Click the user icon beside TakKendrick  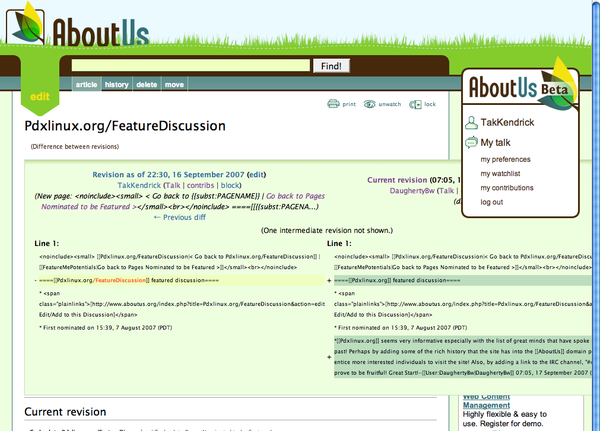tap(471, 122)
